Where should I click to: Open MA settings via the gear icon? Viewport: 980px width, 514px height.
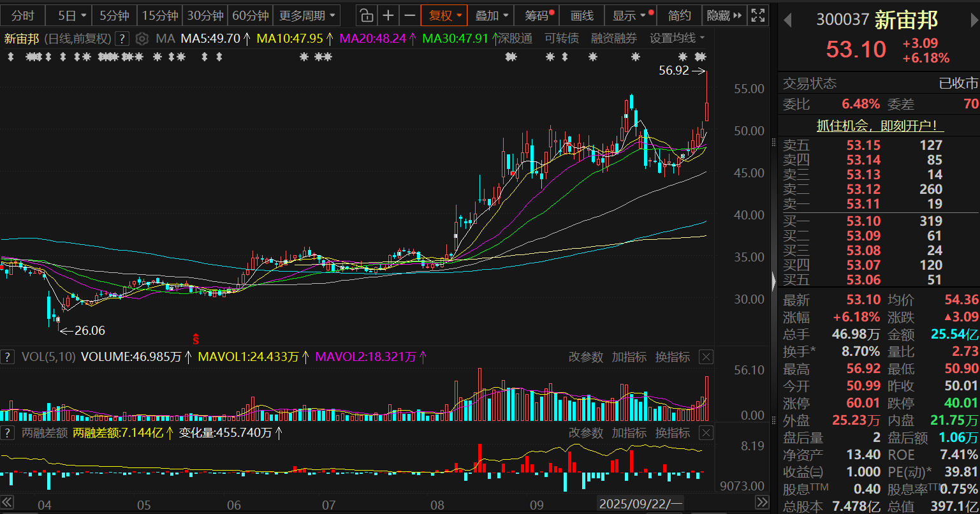pos(142,39)
